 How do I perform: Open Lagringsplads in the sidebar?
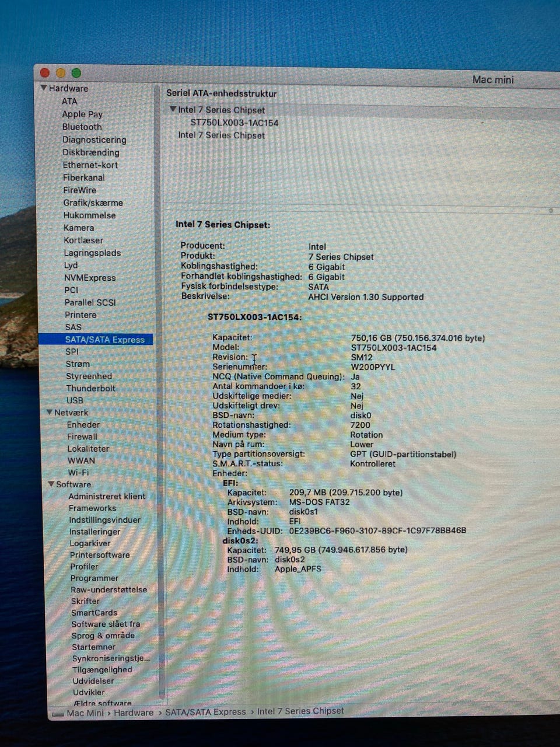point(92,253)
